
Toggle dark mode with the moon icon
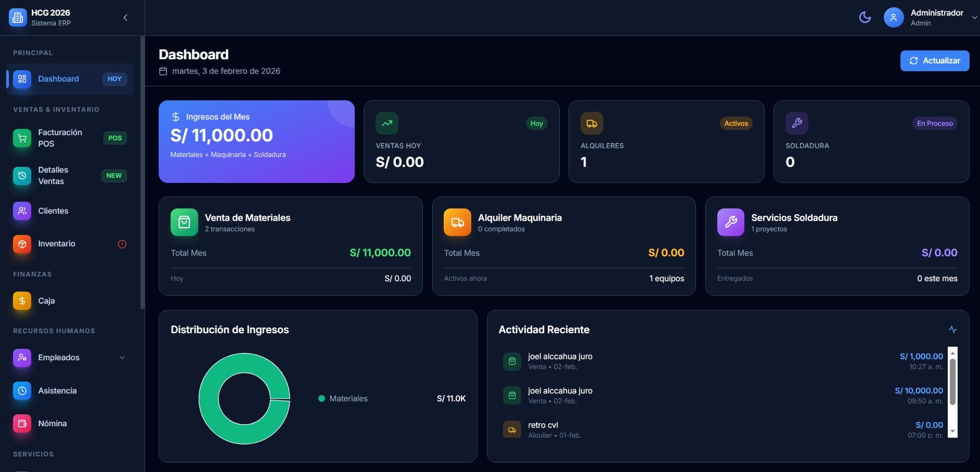pos(865,18)
